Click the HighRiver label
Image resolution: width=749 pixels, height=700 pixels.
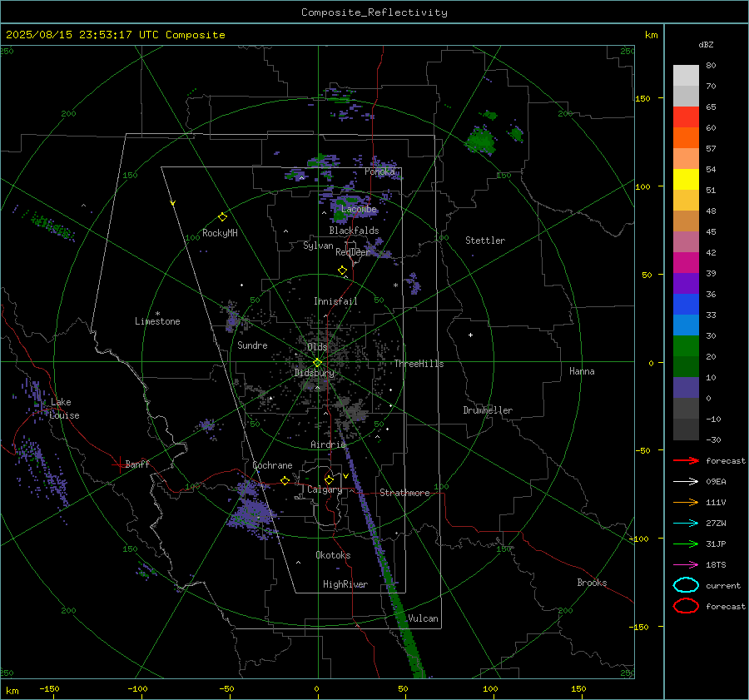(345, 584)
